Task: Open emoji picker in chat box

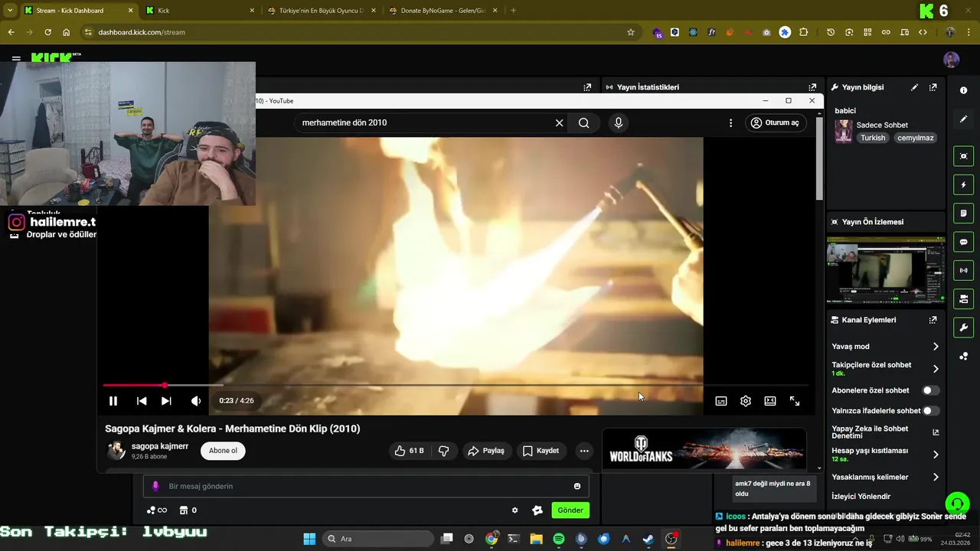Action: click(577, 486)
